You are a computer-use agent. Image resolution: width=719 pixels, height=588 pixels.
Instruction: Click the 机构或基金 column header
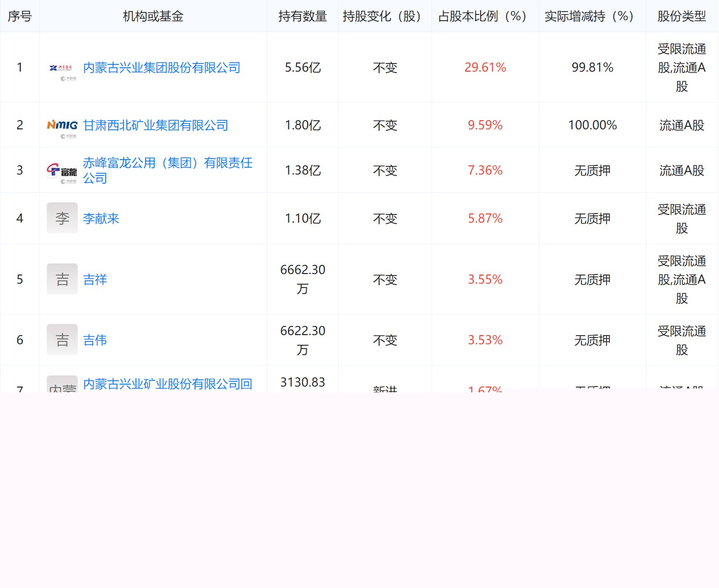pyautogui.click(x=153, y=16)
